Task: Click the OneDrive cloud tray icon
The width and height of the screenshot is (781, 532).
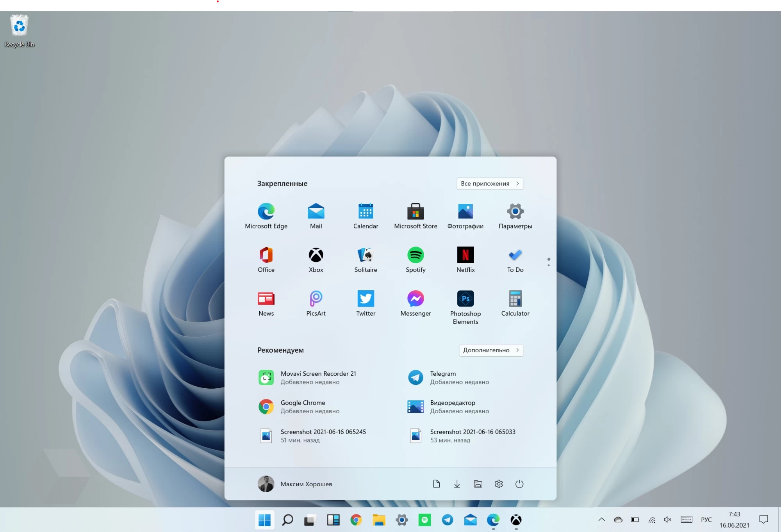Action: pos(618,520)
